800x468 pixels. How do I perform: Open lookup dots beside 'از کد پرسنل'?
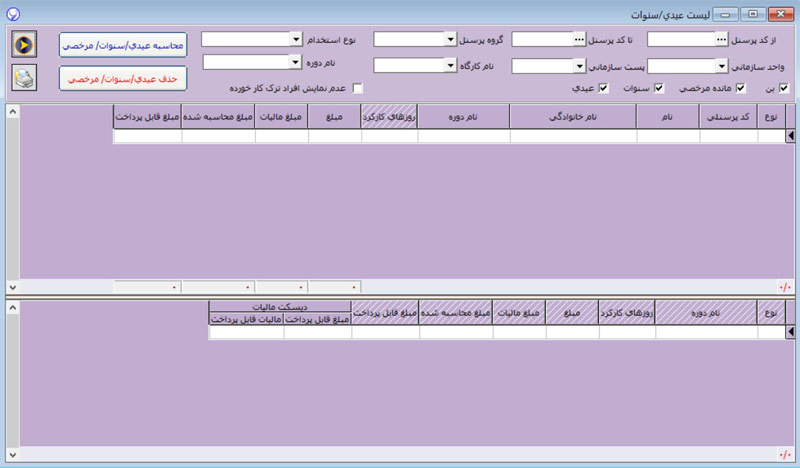coord(721,39)
